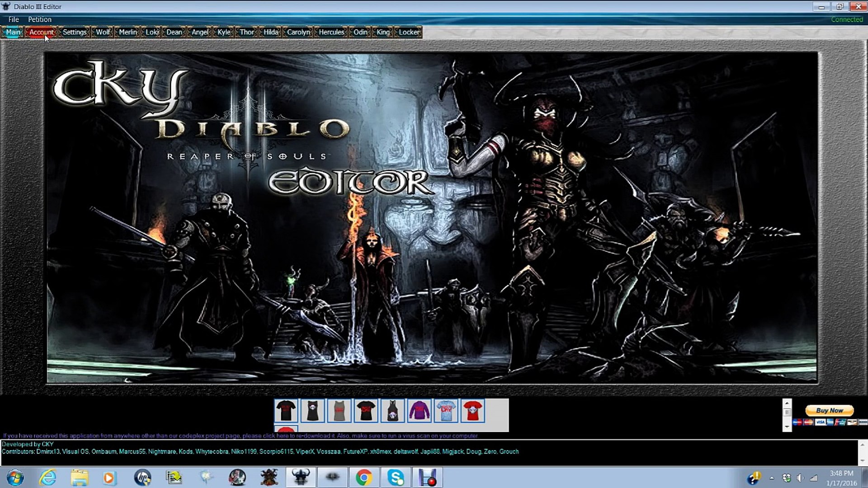This screenshot has width=868, height=488.
Task: Click the Buy Now button
Action: (829, 410)
